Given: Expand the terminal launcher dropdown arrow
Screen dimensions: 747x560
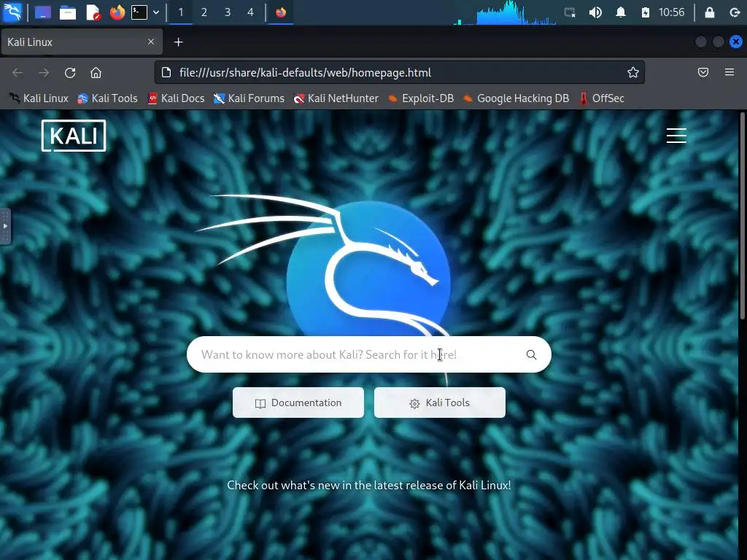Looking at the screenshot, I should [x=156, y=12].
